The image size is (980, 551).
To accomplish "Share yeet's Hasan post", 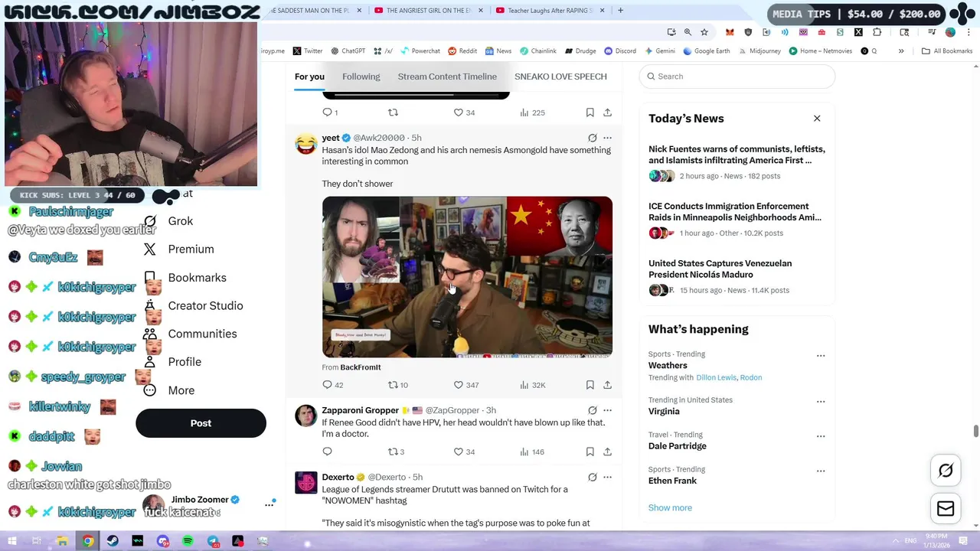I will (607, 385).
